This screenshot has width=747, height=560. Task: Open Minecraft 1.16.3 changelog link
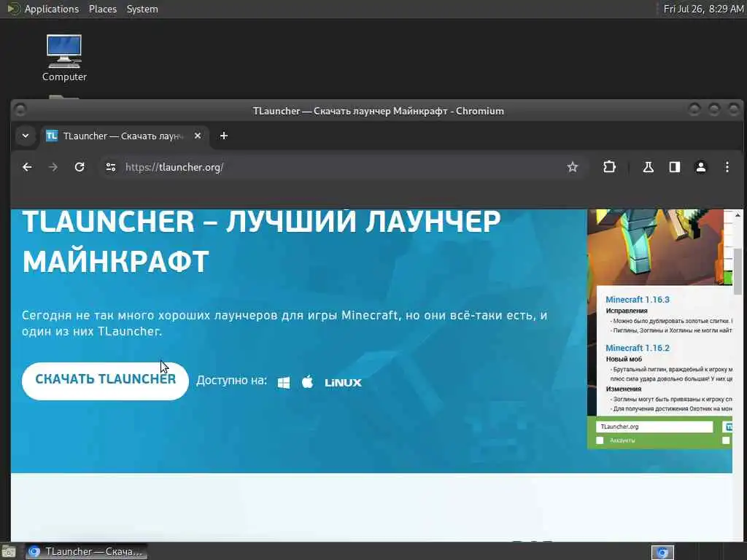tap(638, 300)
